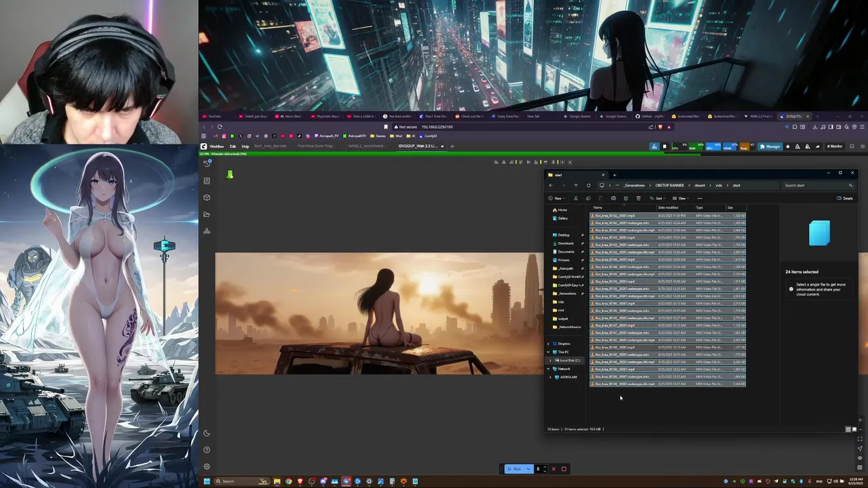Collapse the This PC tree node
The image size is (868, 488).
[549, 352]
